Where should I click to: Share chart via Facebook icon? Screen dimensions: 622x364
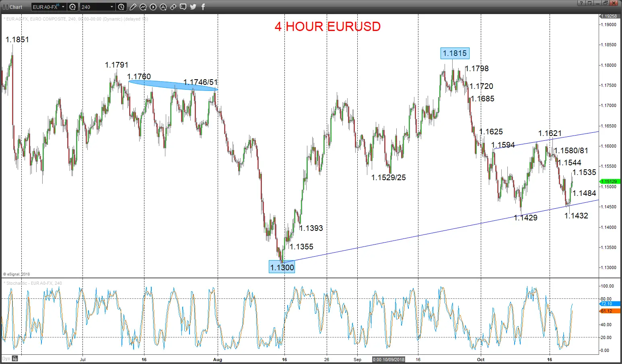pyautogui.click(x=203, y=7)
